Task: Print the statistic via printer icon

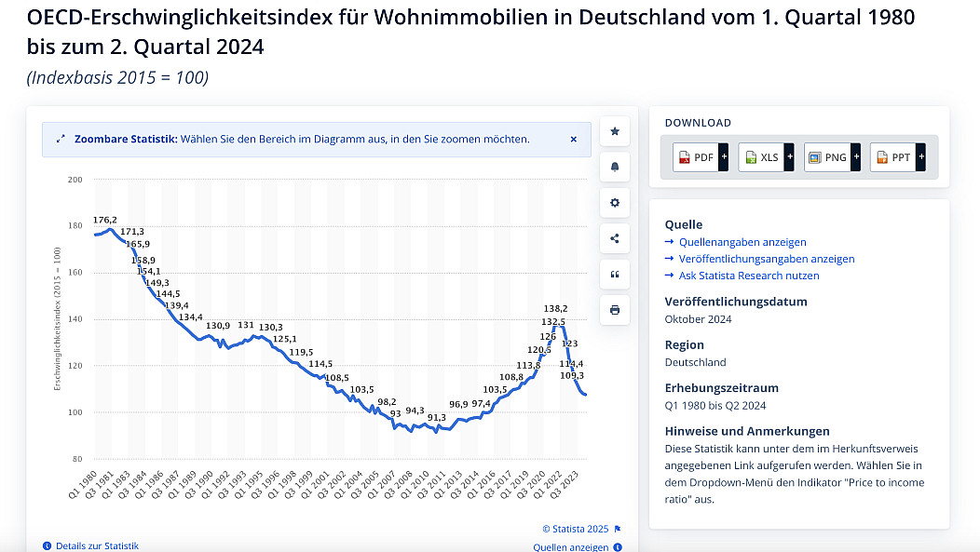Action: click(614, 310)
